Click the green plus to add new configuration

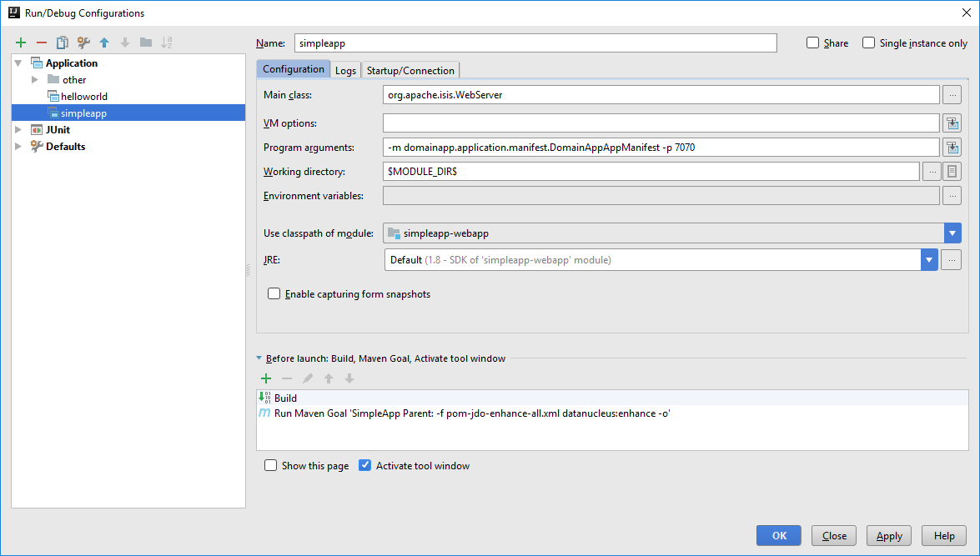pyautogui.click(x=21, y=43)
